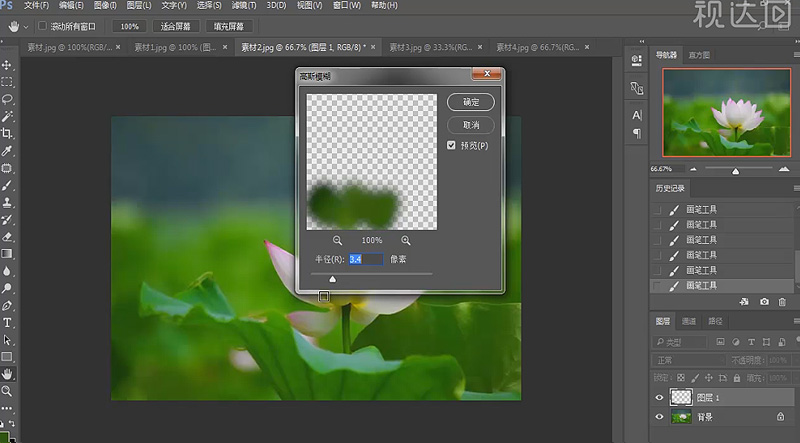The height and width of the screenshot is (443, 800).
Task: Select the Rectangle shape tool
Action: [x=7, y=357]
